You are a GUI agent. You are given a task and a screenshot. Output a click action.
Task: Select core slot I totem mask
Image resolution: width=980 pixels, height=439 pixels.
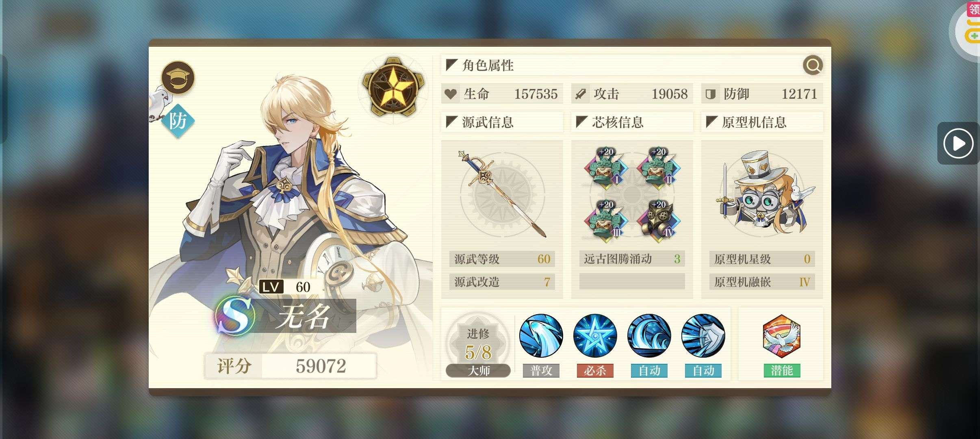[606, 168]
